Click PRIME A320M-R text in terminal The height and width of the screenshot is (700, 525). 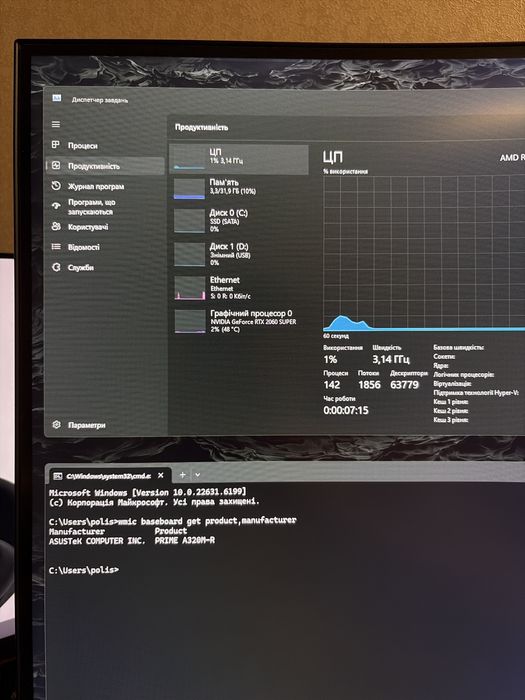[x=185, y=541]
